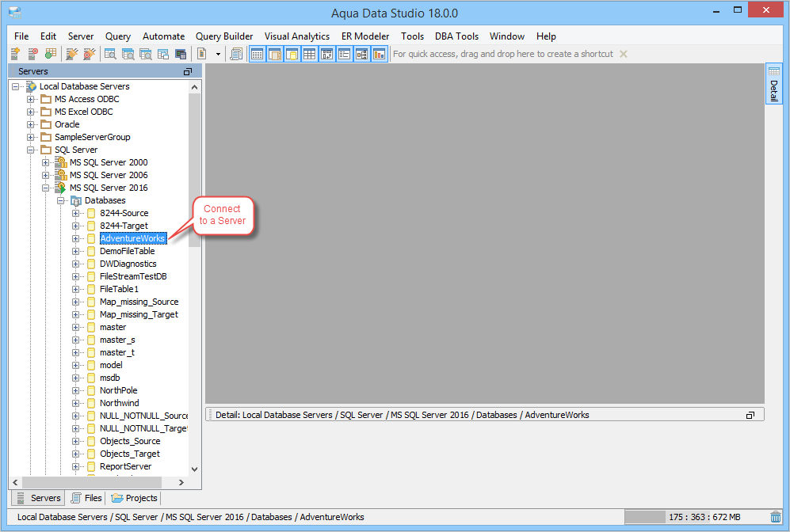The width and height of the screenshot is (790, 532).
Task: Click the Databases node icon
Action: [75, 201]
